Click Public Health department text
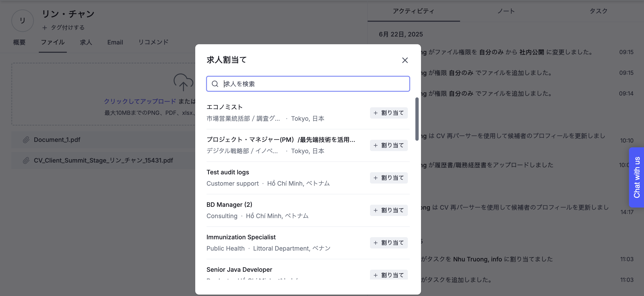This screenshot has width=644, height=296. 226,248
